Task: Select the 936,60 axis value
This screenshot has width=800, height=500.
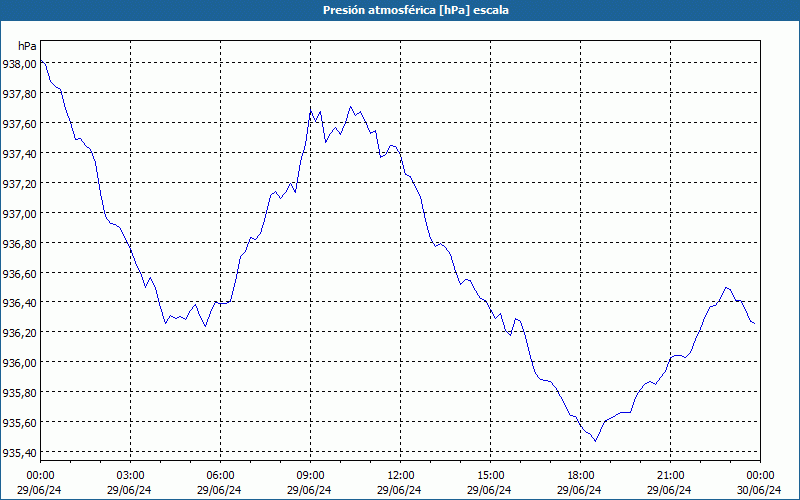Action: (x=19, y=273)
